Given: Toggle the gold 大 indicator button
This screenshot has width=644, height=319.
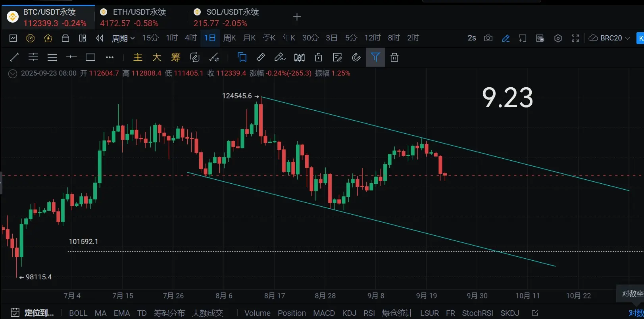Looking at the screenshot, I should [x=157, y=58].
